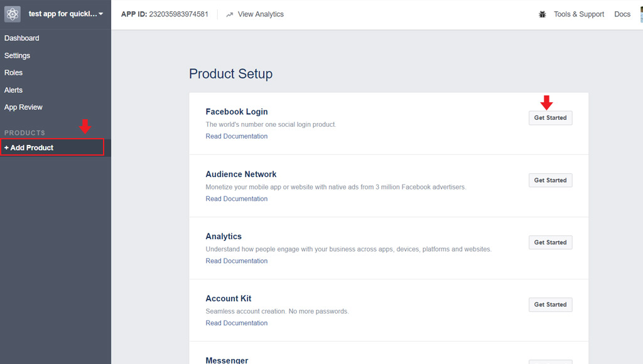Click 'Seamless account creation' description text
Screen dimensions: 643x364
click(277, 311)
